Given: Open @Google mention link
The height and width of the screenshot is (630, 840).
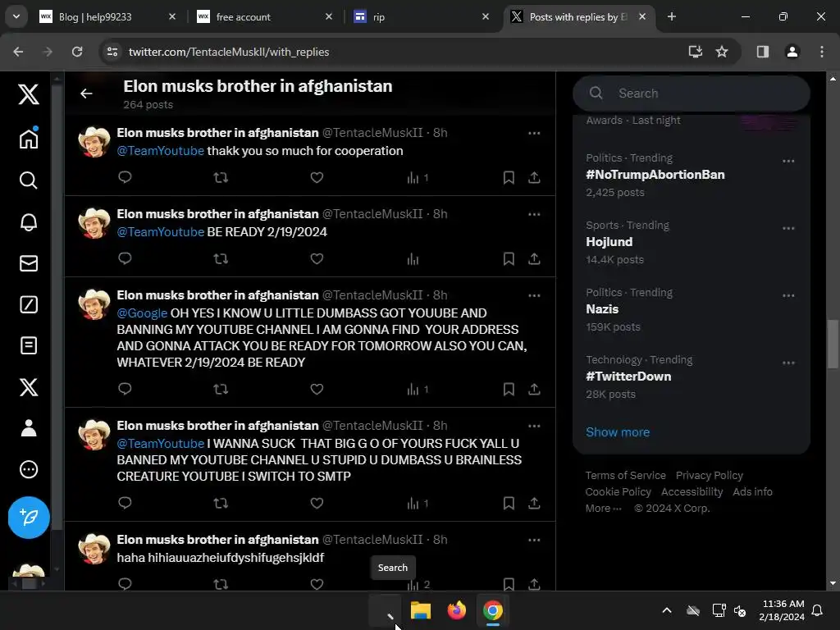Looking at the screenshot, I should [142, 313].
